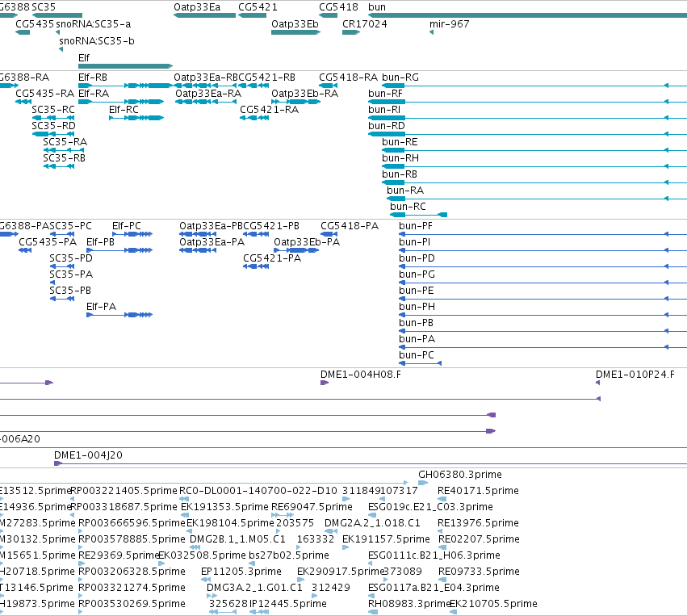Viewport: 687px width, 616px height.
Task: Click the CG5421 gene label
Action: coord(258,7)
